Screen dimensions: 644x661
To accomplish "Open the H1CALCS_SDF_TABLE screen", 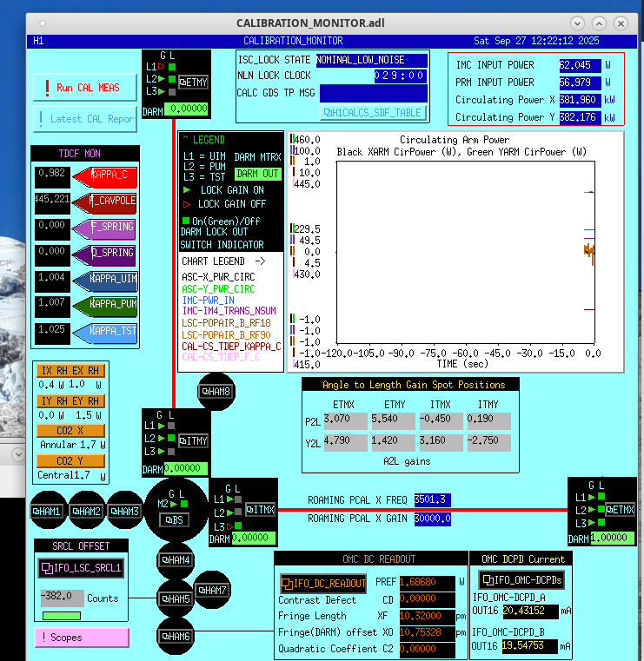I will click(x=373, y=113).
